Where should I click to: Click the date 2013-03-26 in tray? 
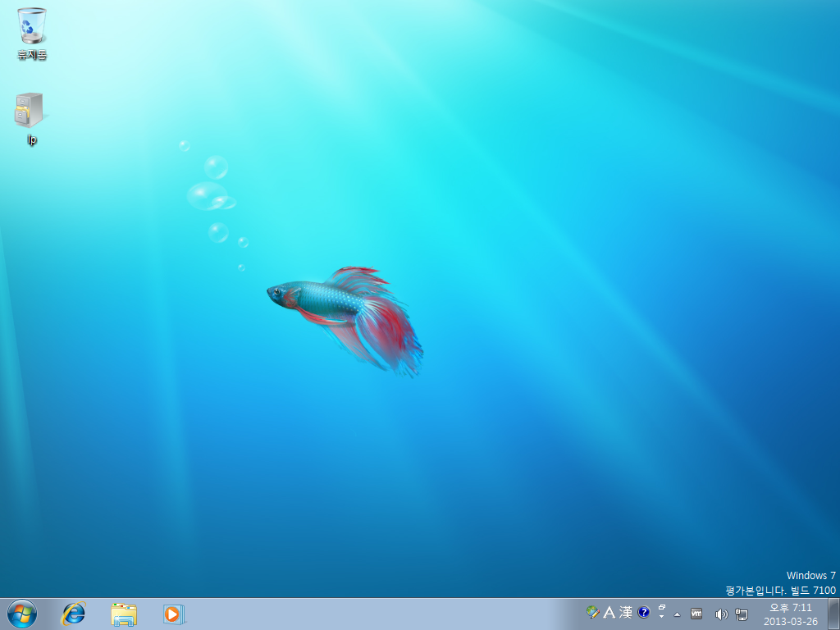click(791, 622)
